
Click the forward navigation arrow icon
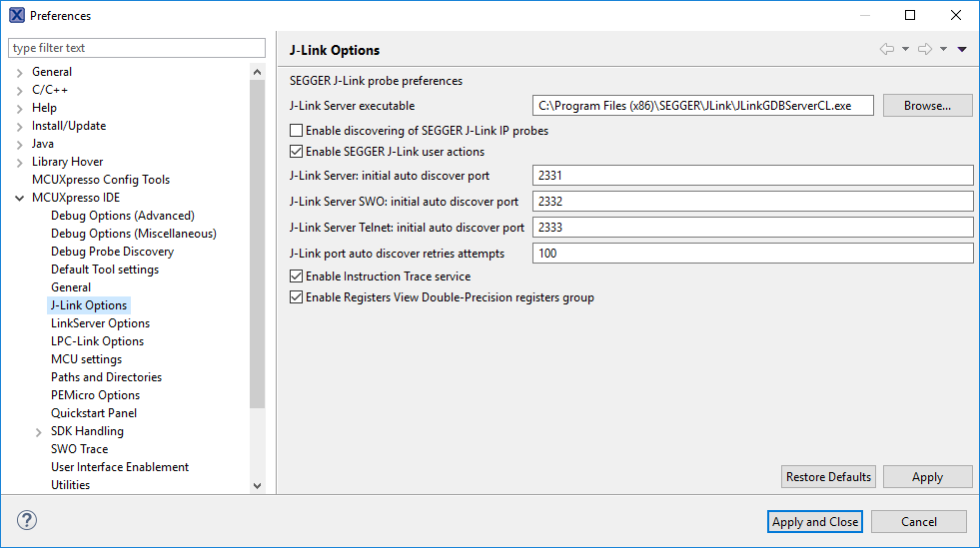coord(924,49)
